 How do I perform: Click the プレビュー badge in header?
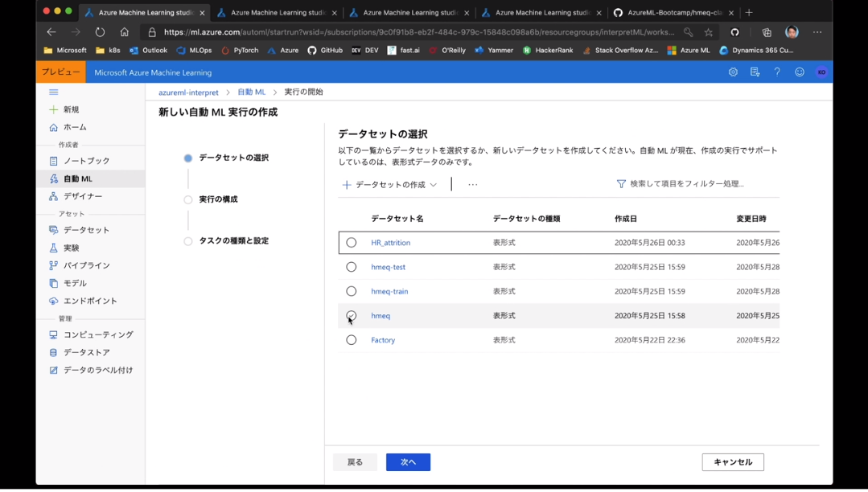pos(61,72)
